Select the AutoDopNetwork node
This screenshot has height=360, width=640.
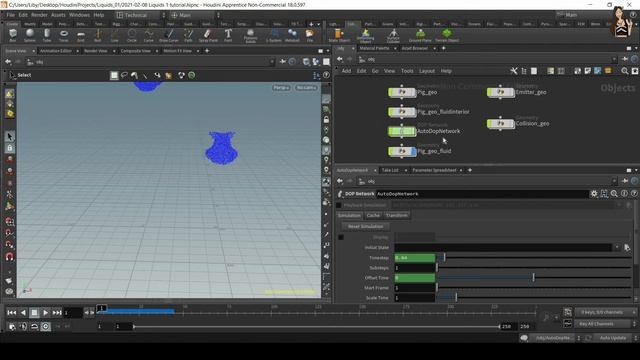coord(402,131)
